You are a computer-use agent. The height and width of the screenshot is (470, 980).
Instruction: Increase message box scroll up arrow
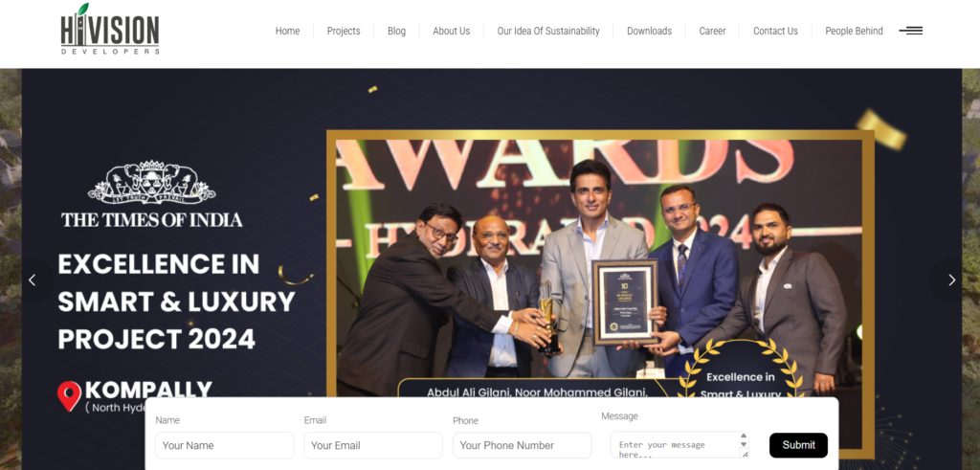click(x=743, y=436)
